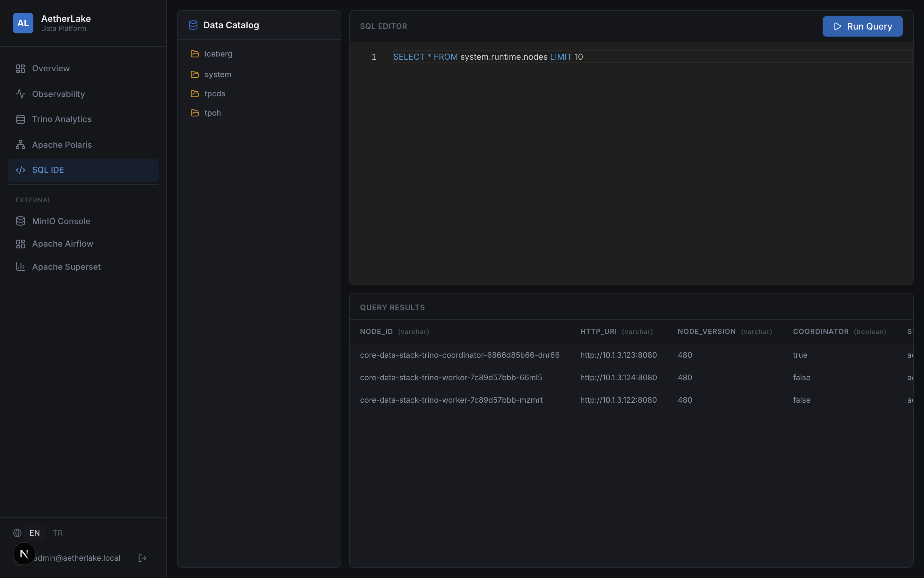The width and height of the screenshot is (924, 578).
Task: Navigate to Apache Polaris
Action: click(83, 145)
